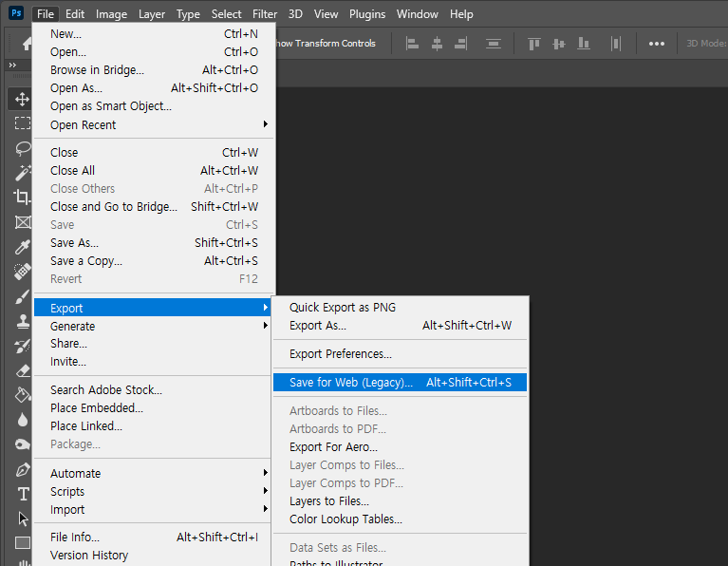
Task: Click the Photoshop Ps logo icon
Action: click(16, 13)
